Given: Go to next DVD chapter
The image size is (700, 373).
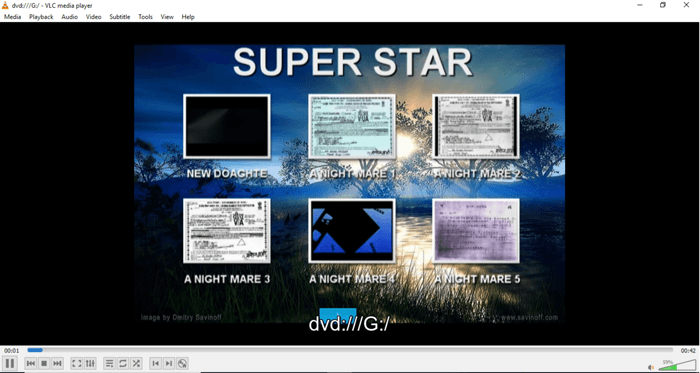Looking at the screenshot, I should pyautogui.click(x=169, y=364).
